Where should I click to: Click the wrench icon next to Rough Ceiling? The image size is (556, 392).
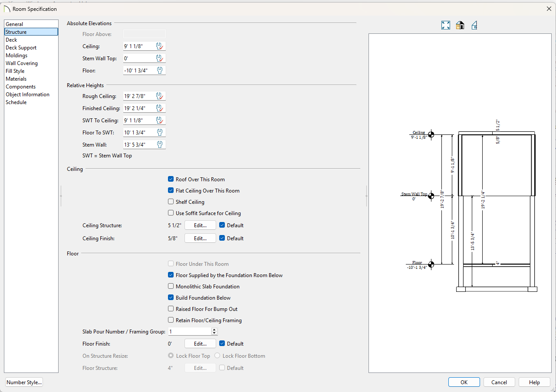point(159,96)
